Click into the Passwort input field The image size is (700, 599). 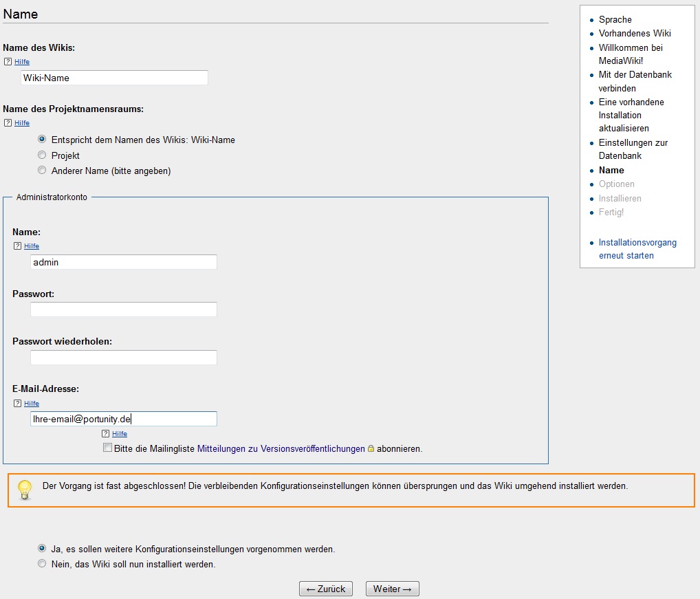[x=124, y=309]
